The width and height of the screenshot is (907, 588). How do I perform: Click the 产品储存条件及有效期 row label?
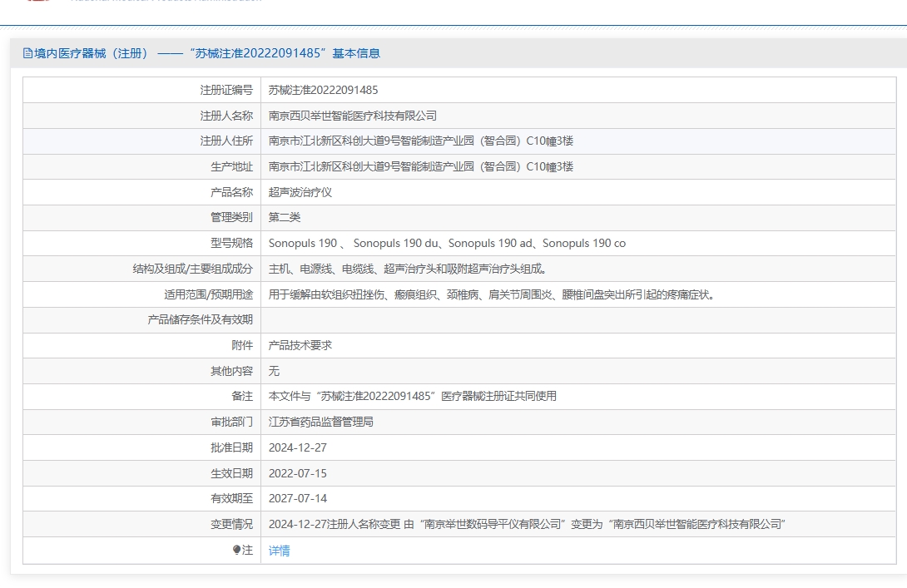coord(200,319)
